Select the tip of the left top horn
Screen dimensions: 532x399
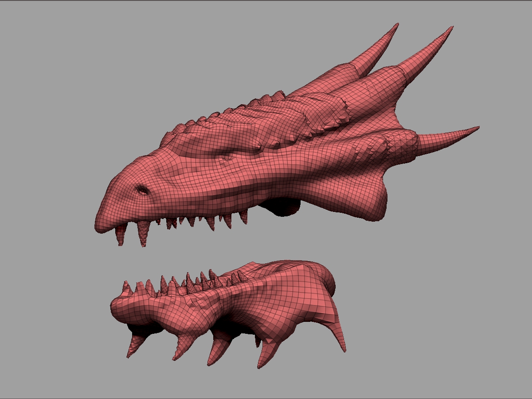click(396, 26)
